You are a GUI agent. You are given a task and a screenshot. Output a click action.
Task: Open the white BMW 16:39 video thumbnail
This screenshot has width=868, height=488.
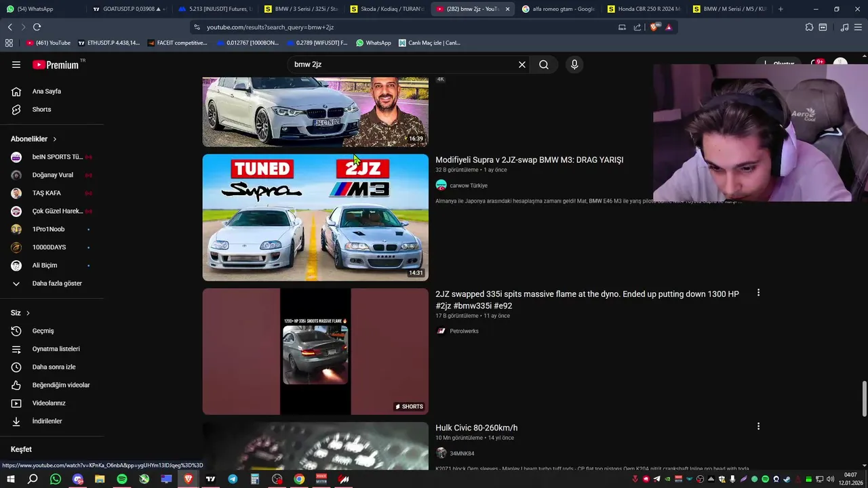pos(315,112)
